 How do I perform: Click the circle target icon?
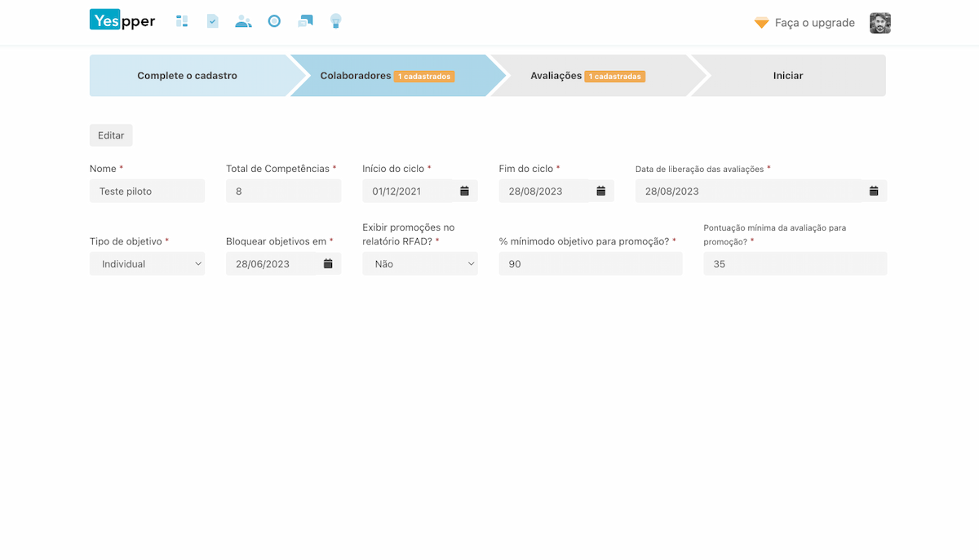[x=274, y=21]
